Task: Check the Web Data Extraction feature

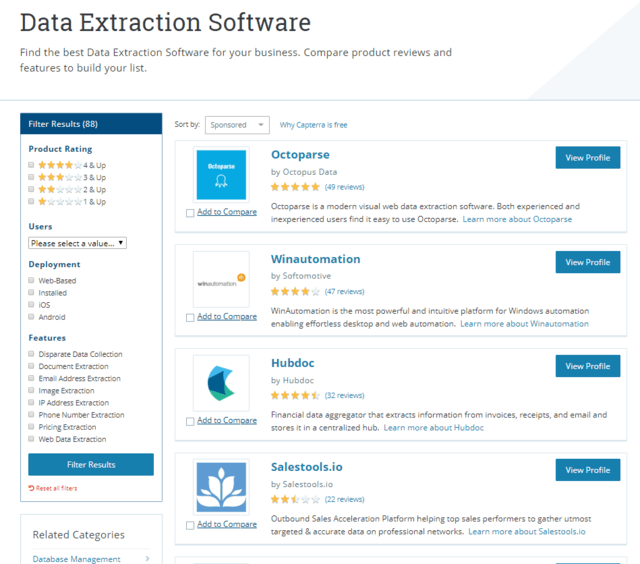Action: pos(31,439)
